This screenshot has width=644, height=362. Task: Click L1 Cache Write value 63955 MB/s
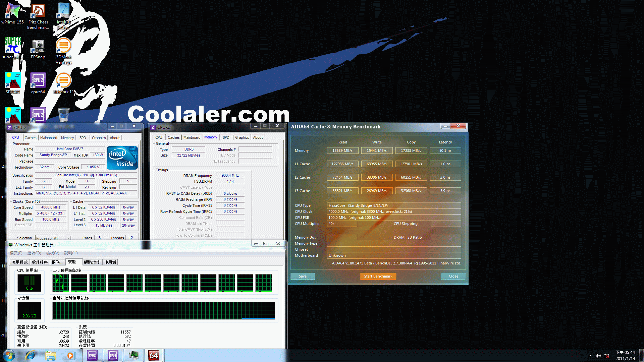point(377,164)
